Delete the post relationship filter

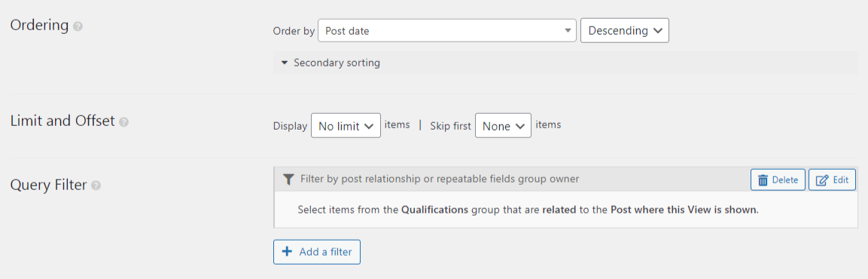pos(778,179)
